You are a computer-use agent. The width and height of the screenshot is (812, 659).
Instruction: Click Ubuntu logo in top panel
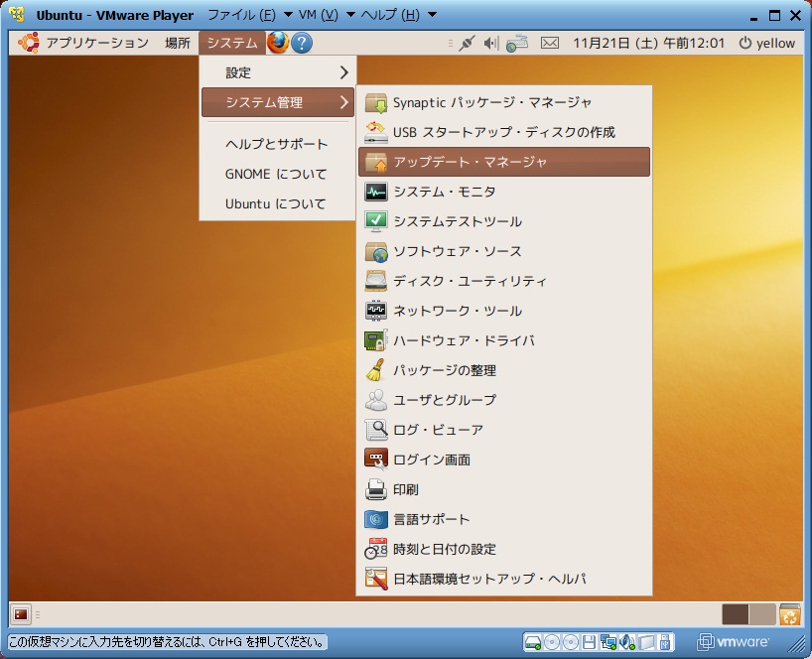29,43
